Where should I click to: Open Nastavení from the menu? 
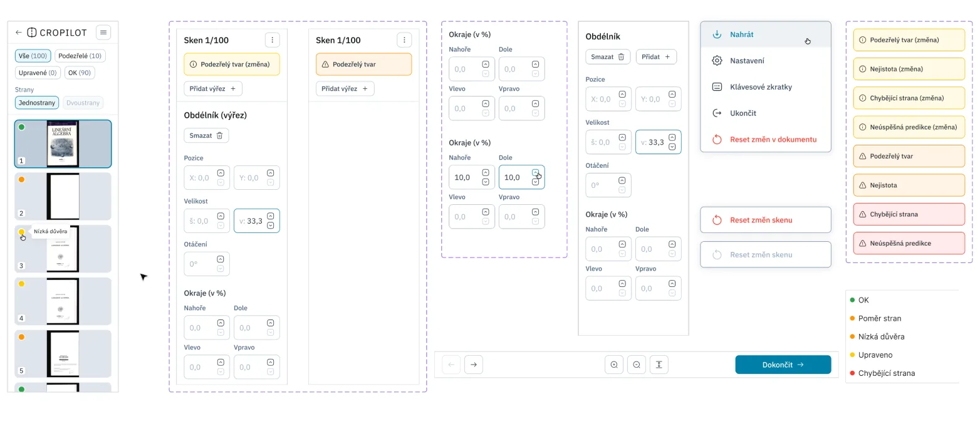[x=766, y=61]
